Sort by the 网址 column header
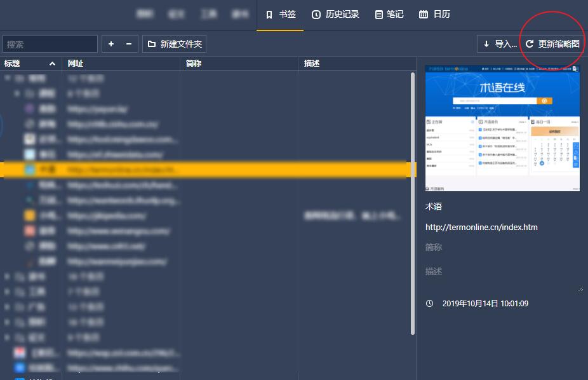The height and width of the screenshot is (380, 588). pyautogui.click(x=121, y=64)
